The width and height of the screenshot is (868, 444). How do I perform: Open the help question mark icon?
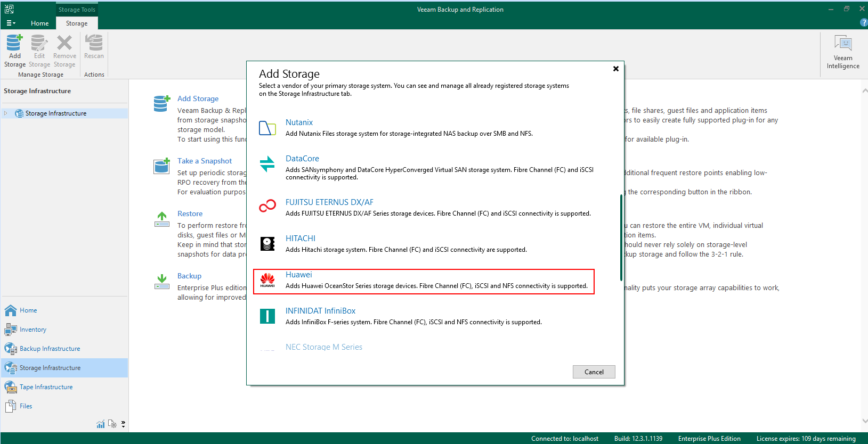click(864, 23)
